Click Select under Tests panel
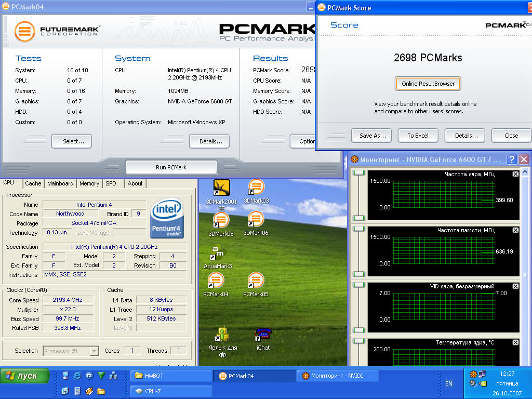Viewport: 532px width, 399px height. coord(72,141)
